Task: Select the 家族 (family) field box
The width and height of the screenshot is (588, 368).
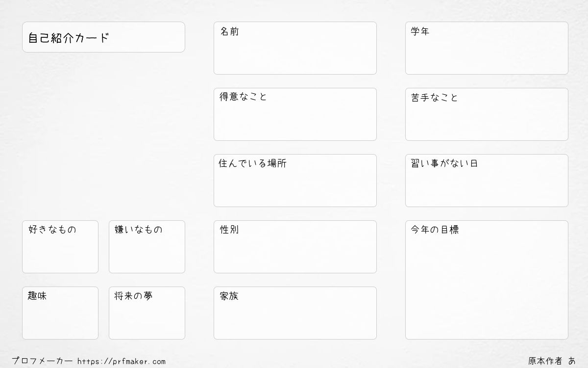Action: [295, 313]
